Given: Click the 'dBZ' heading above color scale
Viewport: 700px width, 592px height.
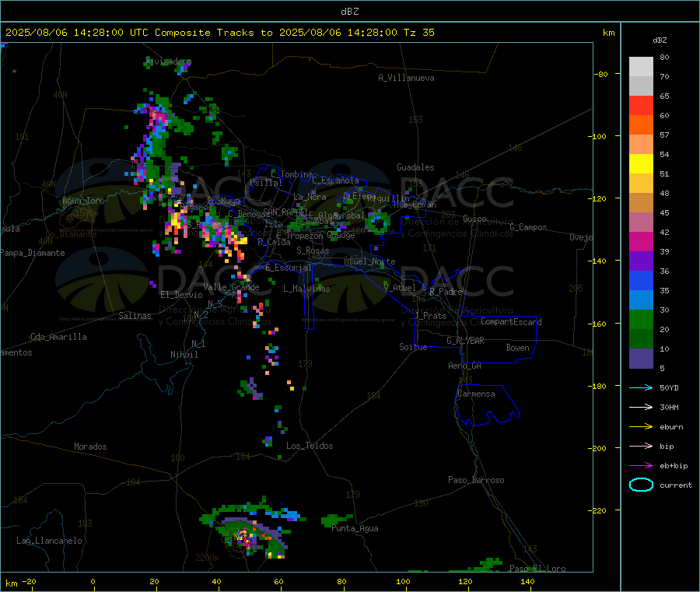Looking at the screenshot, I should tap(660, 40).
